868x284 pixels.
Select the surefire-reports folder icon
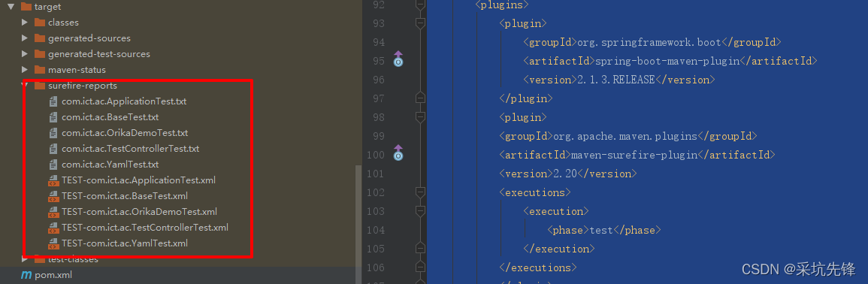39,85
